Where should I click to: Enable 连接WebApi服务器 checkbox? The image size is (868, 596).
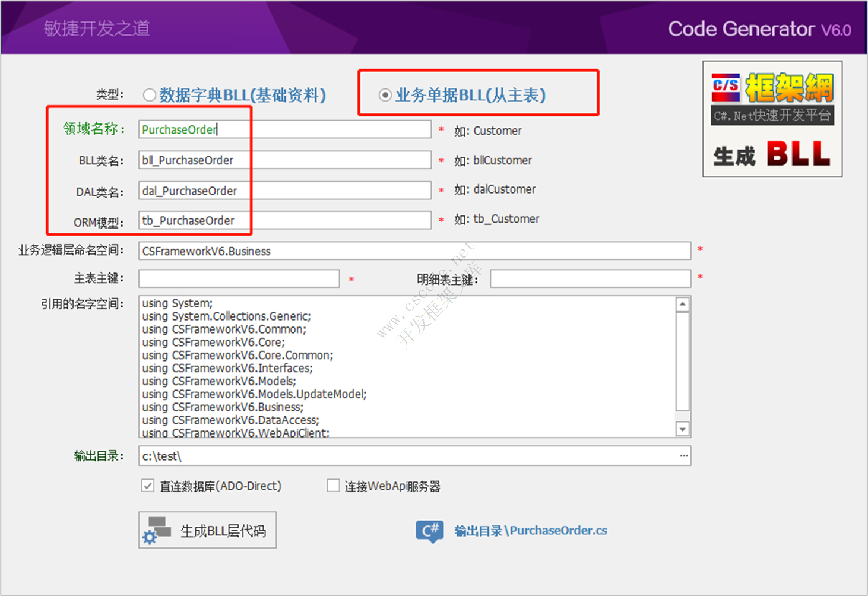tap(333, 486)
